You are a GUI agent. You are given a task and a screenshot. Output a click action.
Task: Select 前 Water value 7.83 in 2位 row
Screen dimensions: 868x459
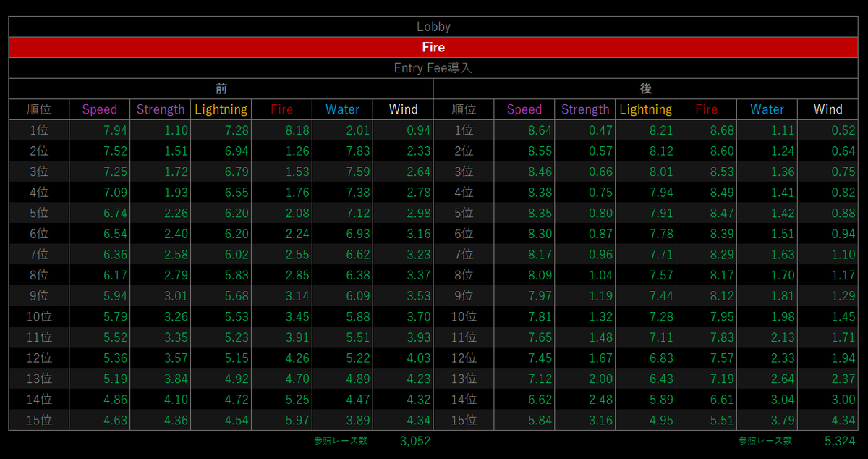pyautogui.click(x=357, y=151)
